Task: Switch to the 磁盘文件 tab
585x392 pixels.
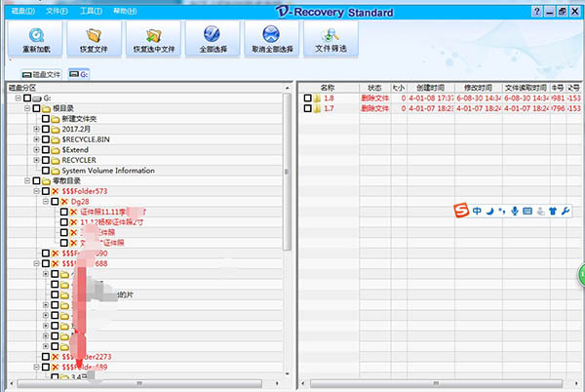Action: pos(41,74)
